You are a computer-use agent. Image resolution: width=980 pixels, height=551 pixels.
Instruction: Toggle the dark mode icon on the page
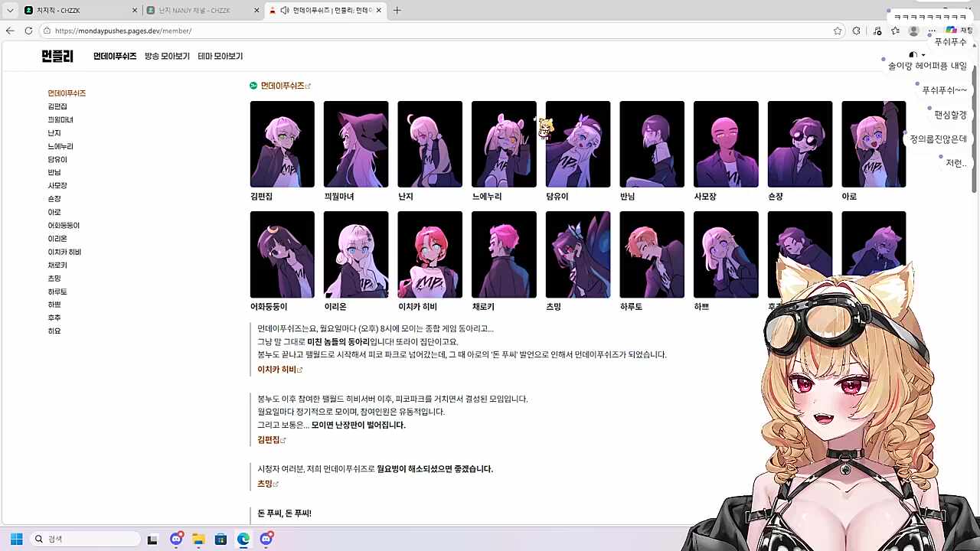point(911,55)
